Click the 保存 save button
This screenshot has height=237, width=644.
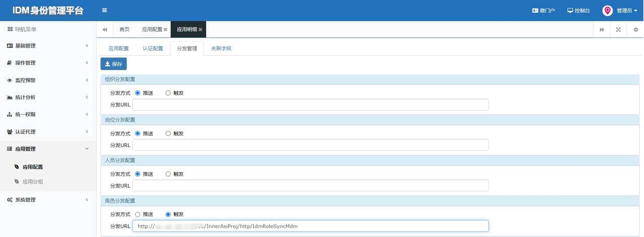tap(114, 64)
